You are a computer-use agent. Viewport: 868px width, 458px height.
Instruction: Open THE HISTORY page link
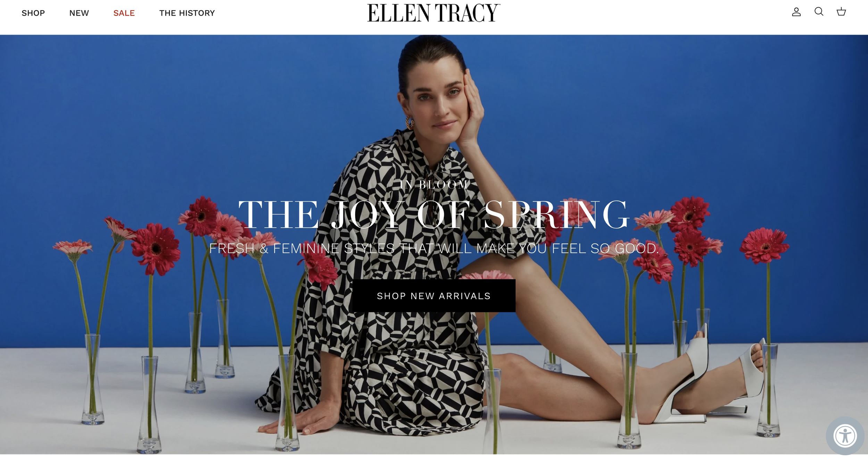pos(187,13)
